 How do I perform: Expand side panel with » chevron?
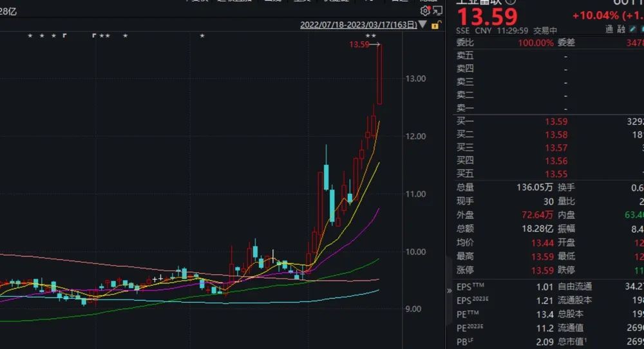click(450, 290)
